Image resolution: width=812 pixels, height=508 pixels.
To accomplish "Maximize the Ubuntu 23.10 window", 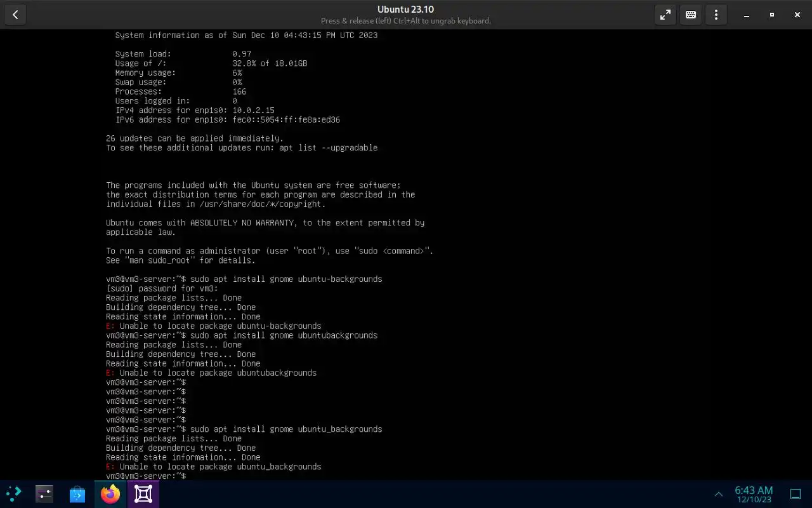I will 772,15.
